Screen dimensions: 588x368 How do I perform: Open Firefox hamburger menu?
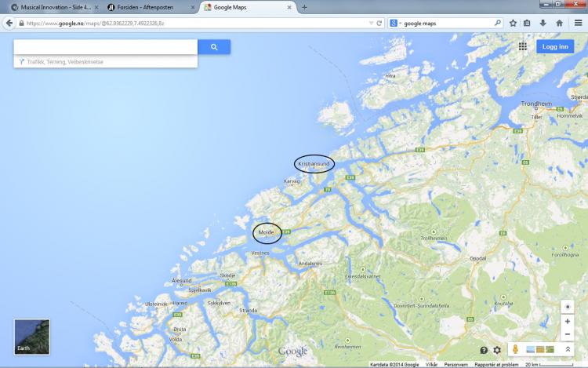click(579, 24)
